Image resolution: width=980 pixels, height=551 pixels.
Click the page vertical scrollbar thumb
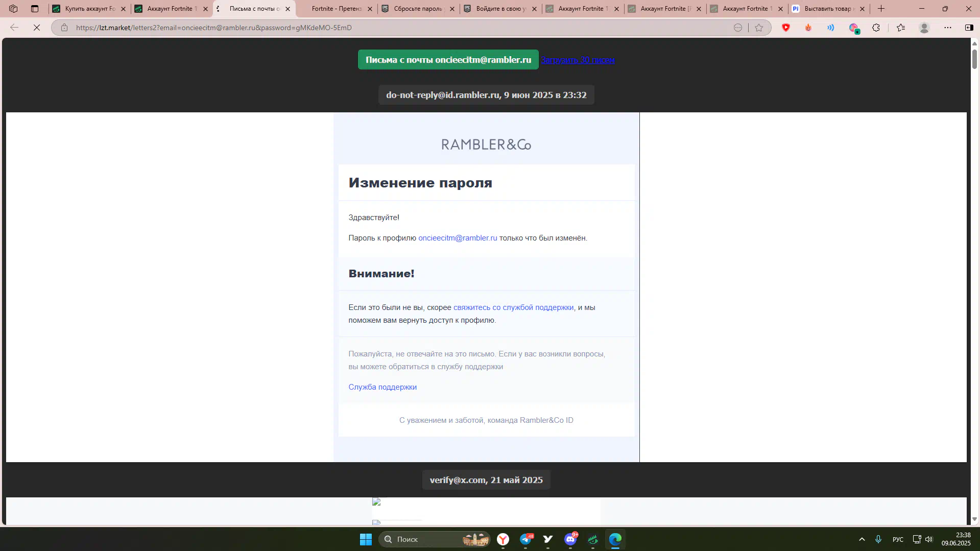tap(974, 59)
